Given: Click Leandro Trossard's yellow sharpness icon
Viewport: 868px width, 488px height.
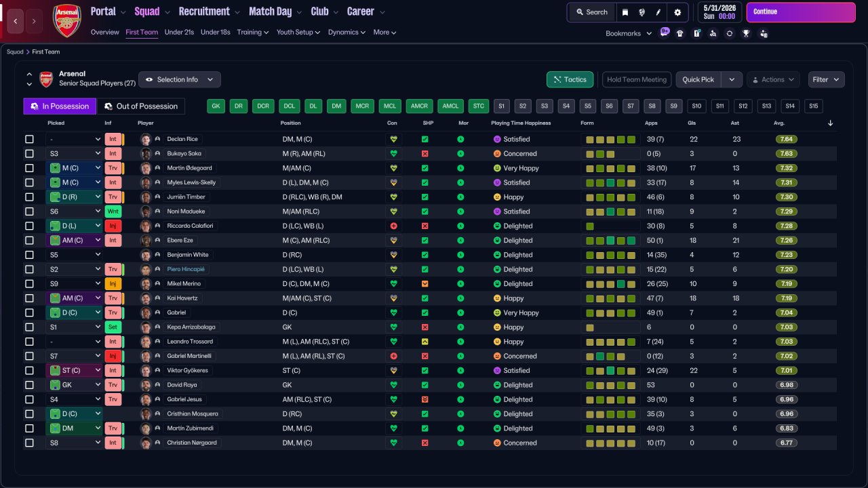Looking at the screenshot, I should pos(425,342).
